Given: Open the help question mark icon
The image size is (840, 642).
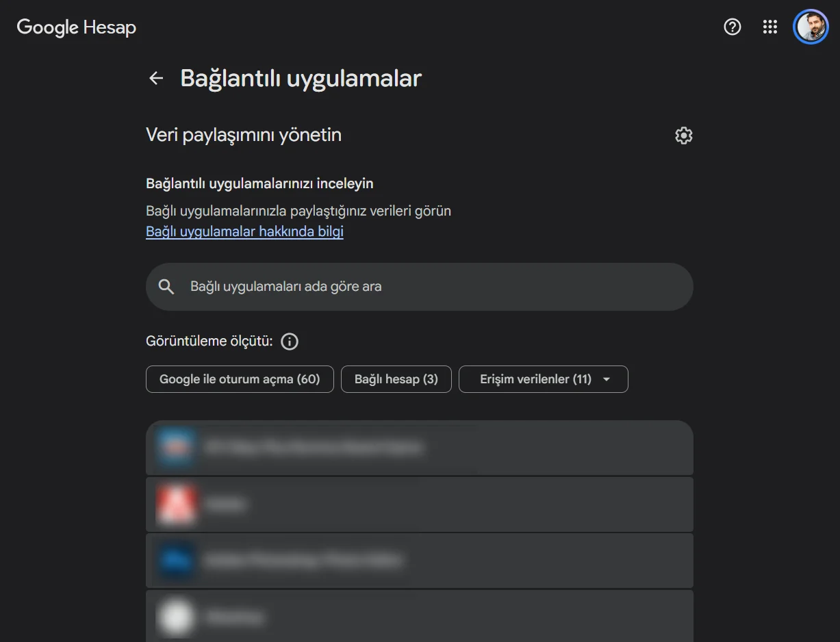Looking at the screenshot, I should point(733,27).
